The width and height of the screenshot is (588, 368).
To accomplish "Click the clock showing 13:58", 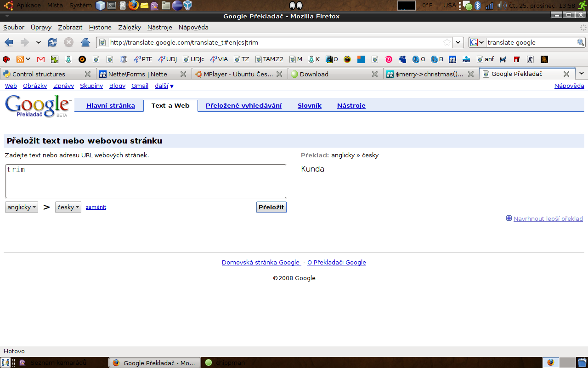I will pos(542,6).
